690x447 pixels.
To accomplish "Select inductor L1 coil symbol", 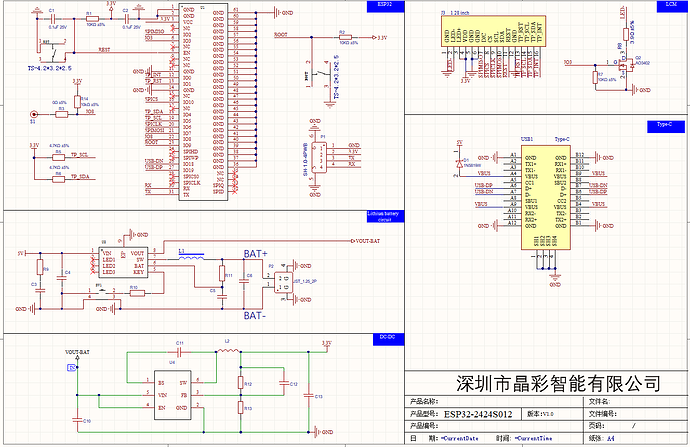I will 191,258.
